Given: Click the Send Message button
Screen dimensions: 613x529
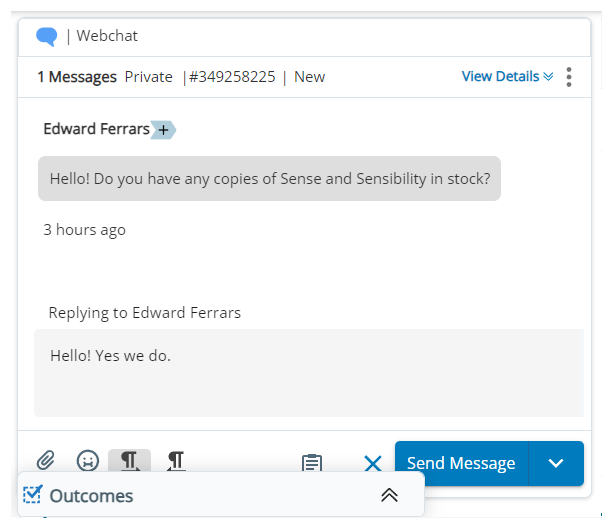Looking at the screenshot, I should tap(461, 463).
